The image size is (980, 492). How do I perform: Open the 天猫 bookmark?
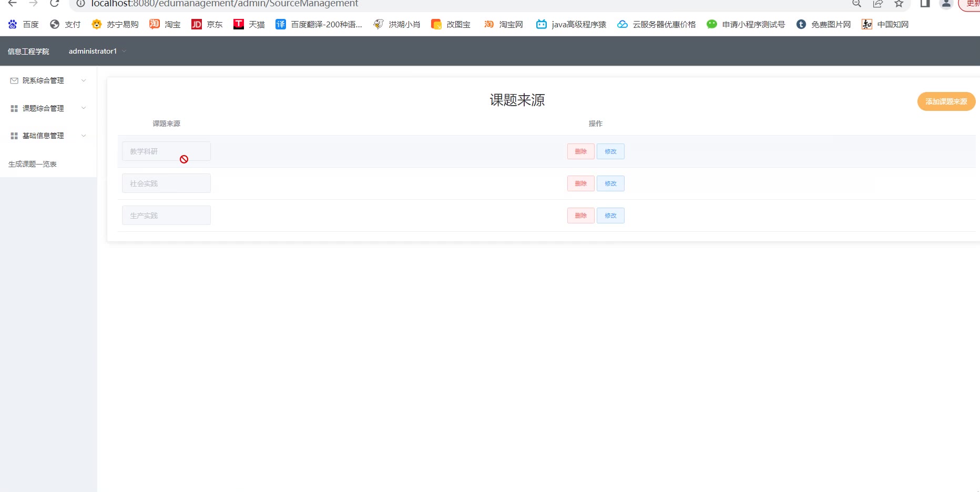pyautogui.click(x=249, y=24)
